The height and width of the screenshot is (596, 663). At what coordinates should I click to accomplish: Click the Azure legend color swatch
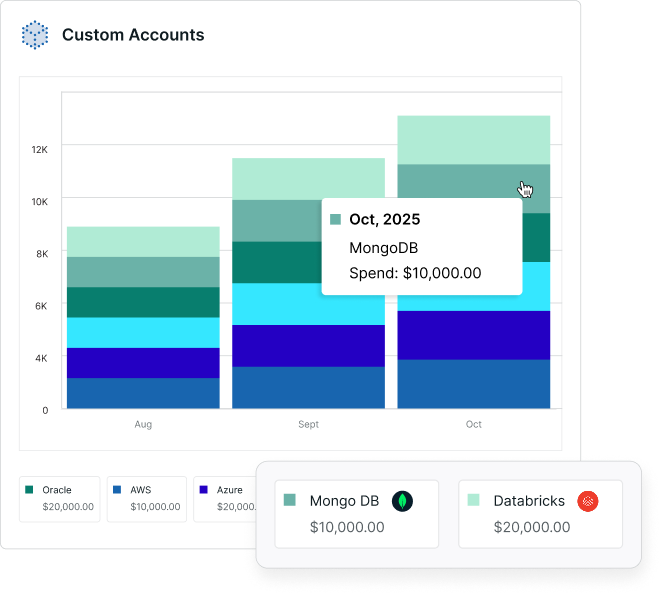[204, 490]
